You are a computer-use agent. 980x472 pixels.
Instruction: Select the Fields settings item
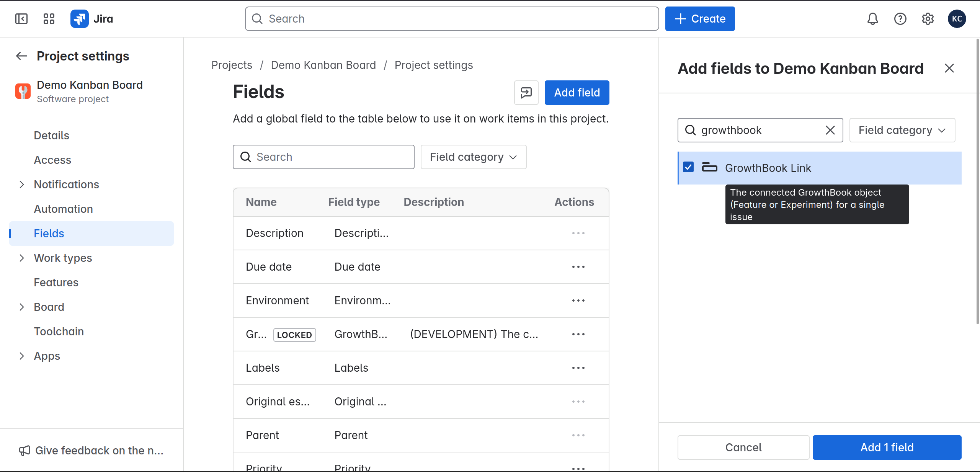[91, 234]
